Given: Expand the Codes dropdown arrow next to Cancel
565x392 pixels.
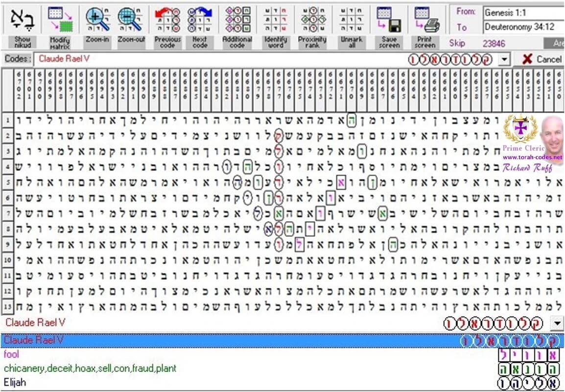Looking at the screenshot, I should 504,60.
